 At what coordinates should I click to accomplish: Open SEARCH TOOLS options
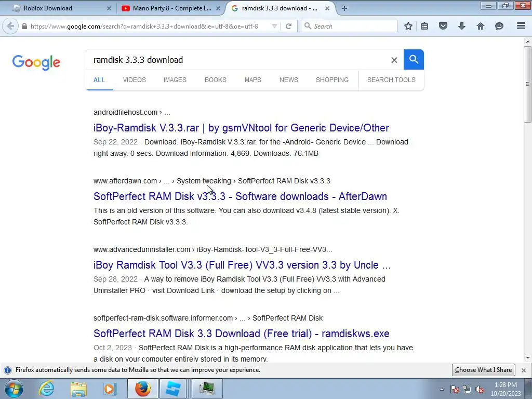tap(391, 79)
